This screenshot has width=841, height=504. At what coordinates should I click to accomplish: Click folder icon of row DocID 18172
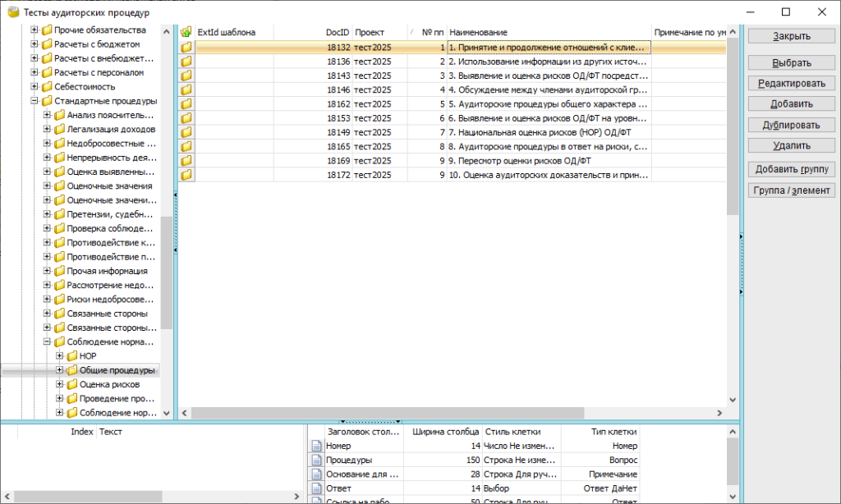(x=186, y=175)
